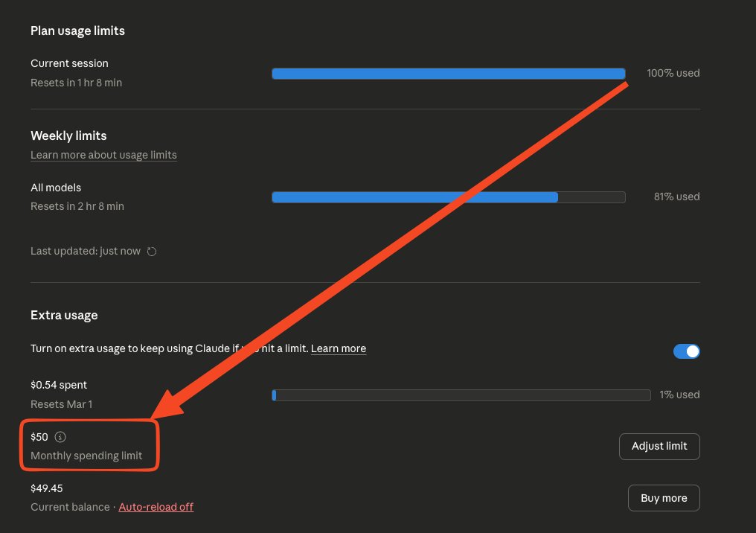
Task: Turn off the extra usage toggle
Action: click(687, 351)
